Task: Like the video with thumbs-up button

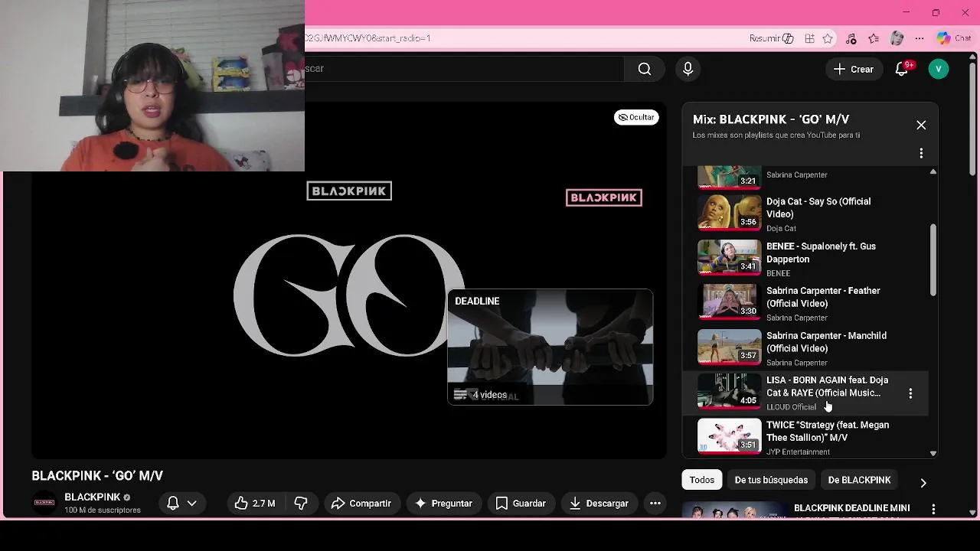Action: [x=255, y=503]
